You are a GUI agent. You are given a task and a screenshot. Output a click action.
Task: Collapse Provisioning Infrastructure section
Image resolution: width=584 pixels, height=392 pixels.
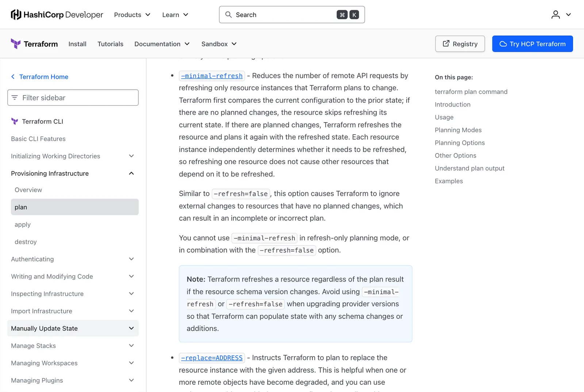point(73,174)
